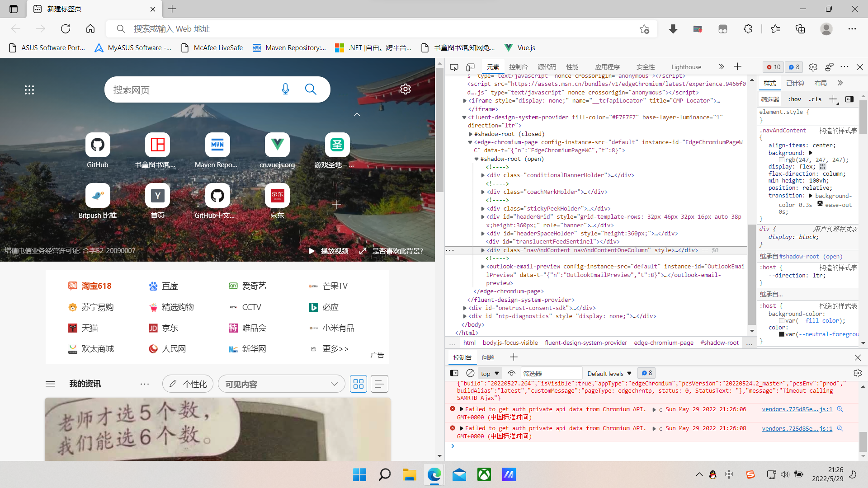Toggle the computed styles sidebar pane
The height and width of the screenshot is (488, 868).
(849, 99)
